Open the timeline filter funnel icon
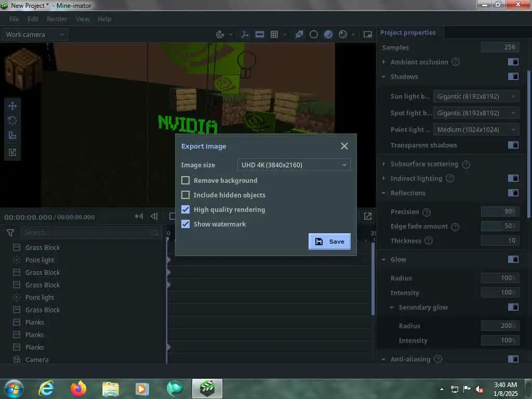Image resolution: width=532 pixels, height=399 pixels. [x=10, y=233]
